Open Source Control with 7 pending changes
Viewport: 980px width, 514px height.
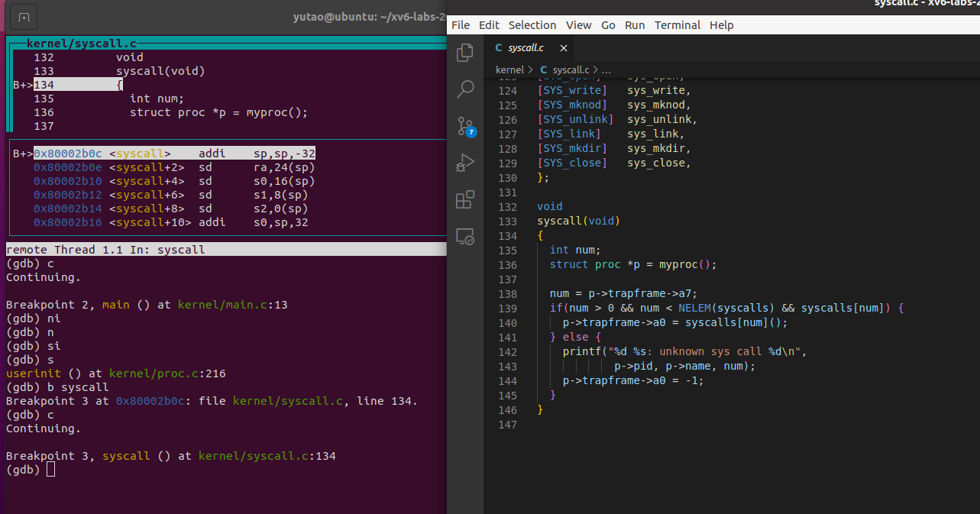[465, 126]
